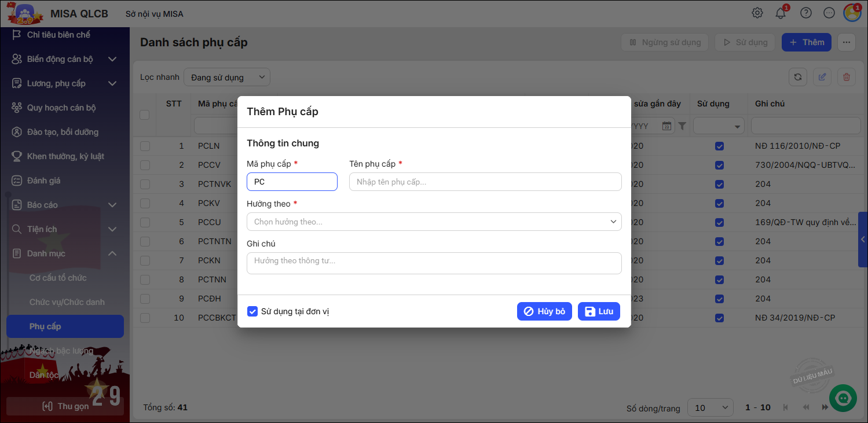Click the help question mark icon
This screenshot has height=423, width=868.
pyautogui.click(x=805, y=13)
